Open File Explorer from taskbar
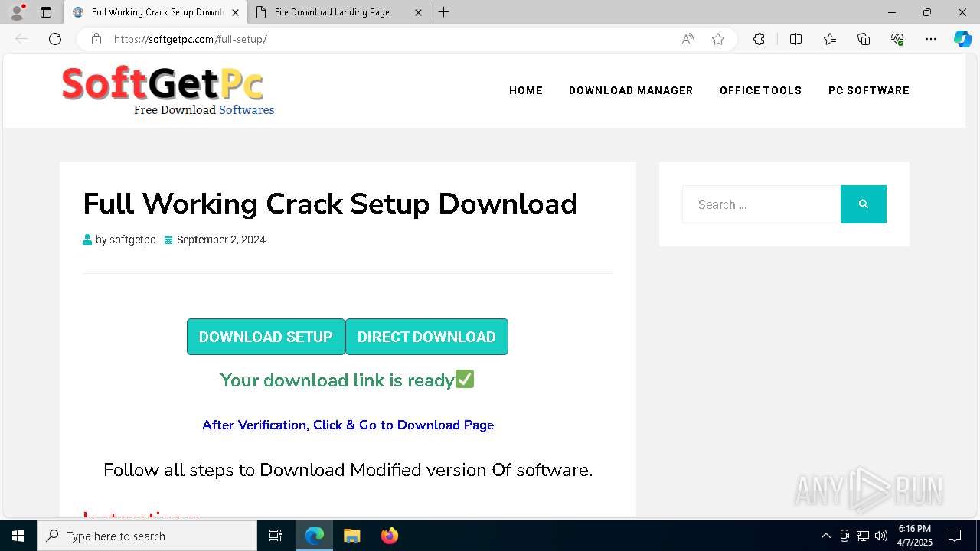Viewport: 980px width, 551px height. (x=351, y=536)
